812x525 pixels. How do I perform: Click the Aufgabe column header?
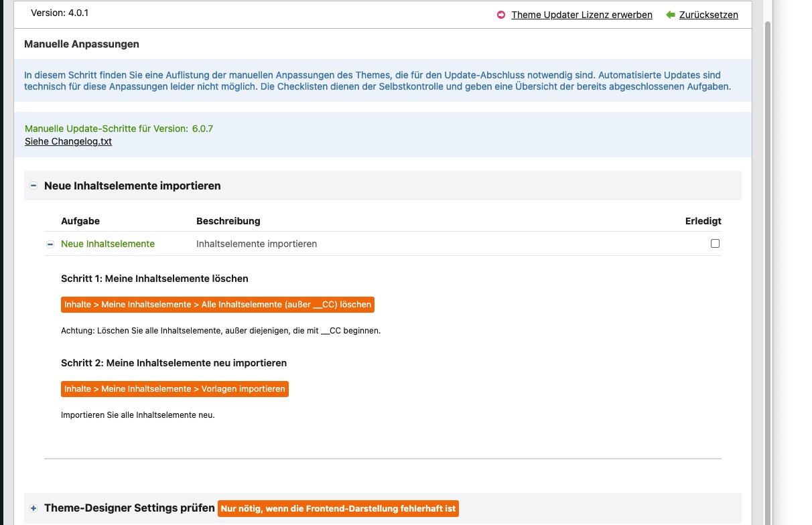[x=80, y=221]
